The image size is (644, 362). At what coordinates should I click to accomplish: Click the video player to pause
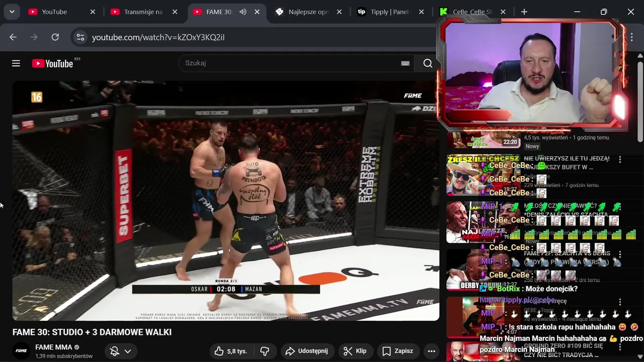pos(226,201)
